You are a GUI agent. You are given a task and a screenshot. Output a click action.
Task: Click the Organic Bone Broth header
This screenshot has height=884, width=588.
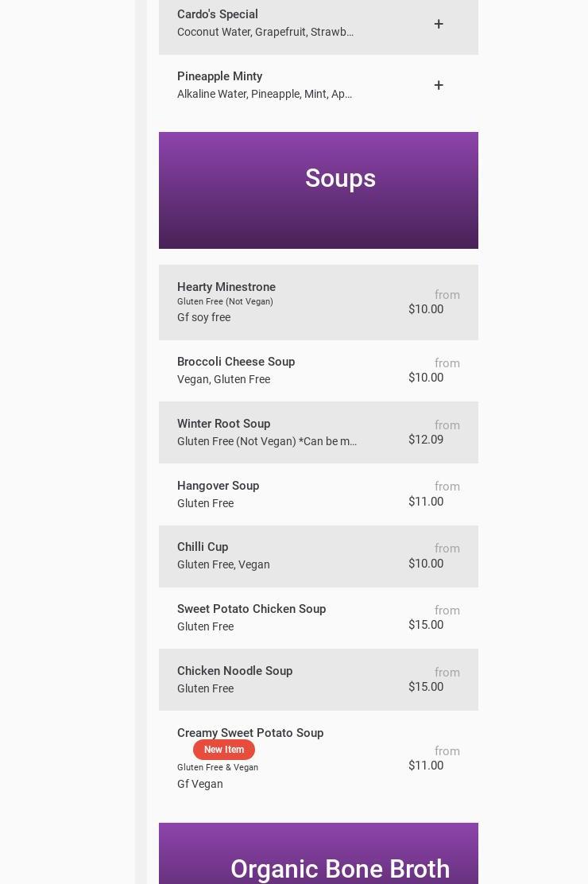pos(340,869)
